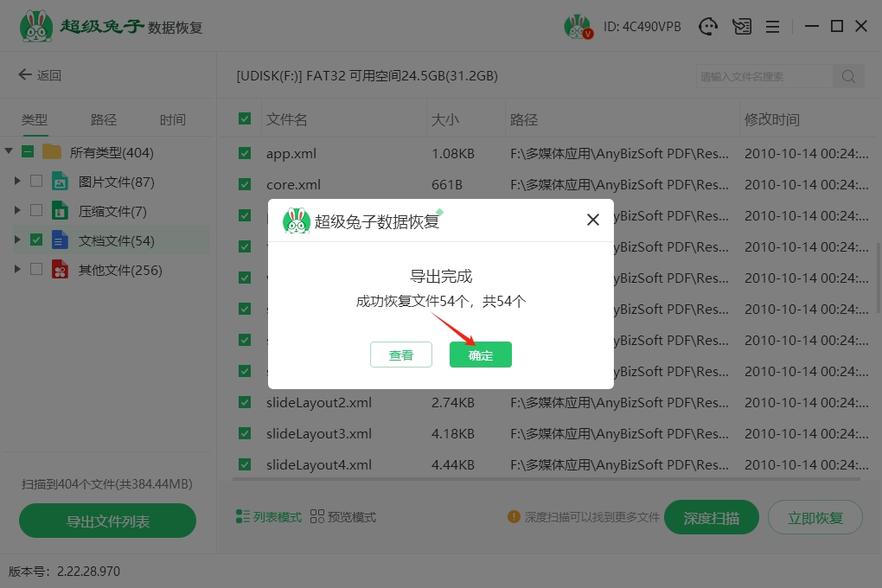Toggle the select-all checkbox in the header
The width and height of the screenshot is (882, 588).
point(245,119)
